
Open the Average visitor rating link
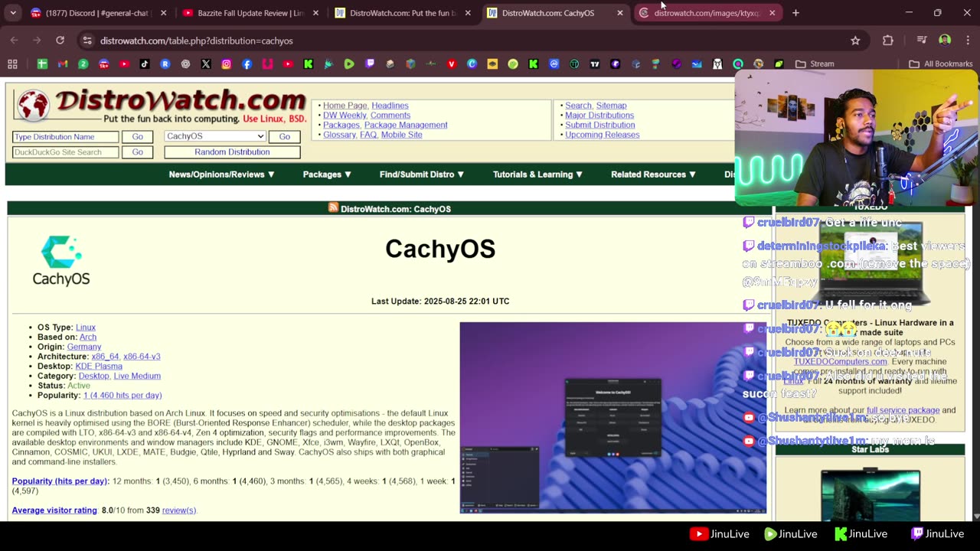click(54, 510)
